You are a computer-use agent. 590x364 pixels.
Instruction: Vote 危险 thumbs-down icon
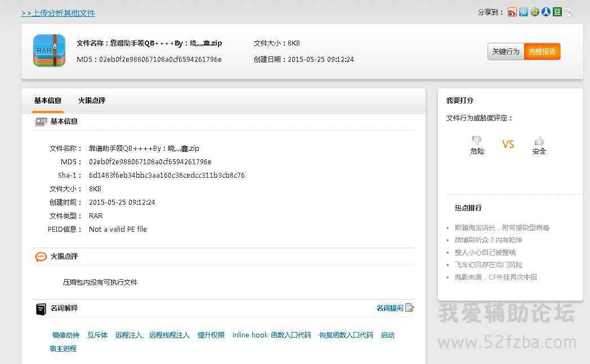tap(477, 140)
